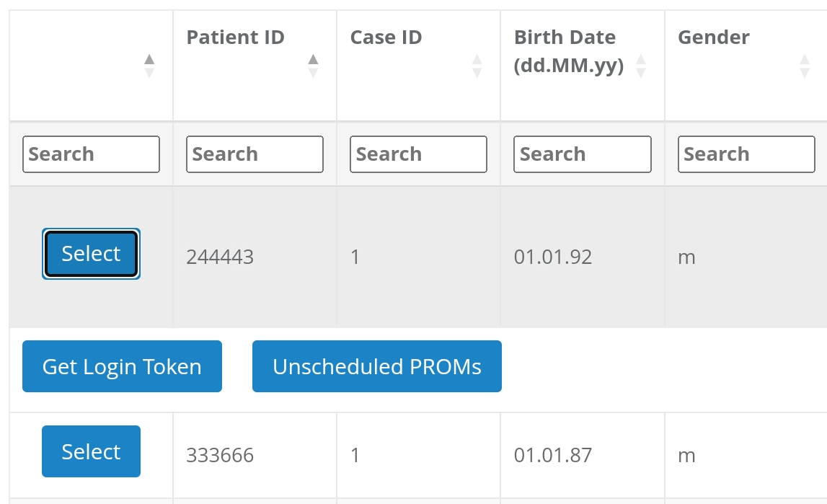Click the Patient ID column header
827x504 pixels.
(x=235, y=37)
